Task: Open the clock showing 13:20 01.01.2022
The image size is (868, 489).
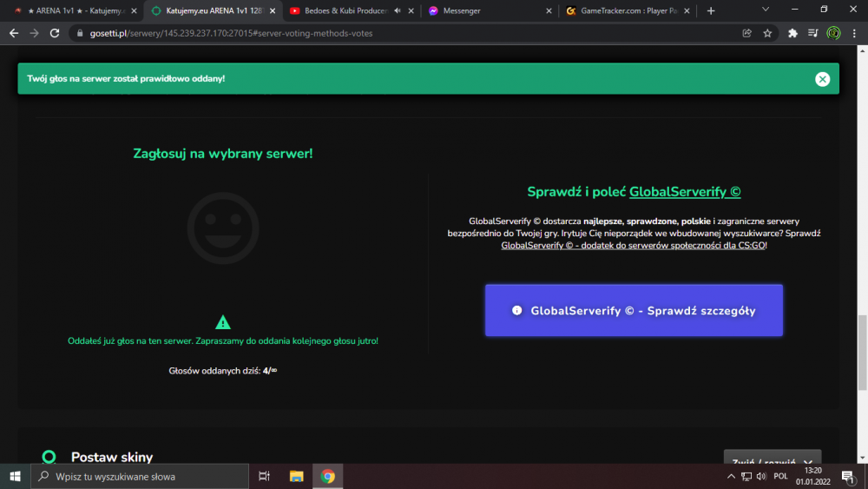Action: [x=812, y=476]
